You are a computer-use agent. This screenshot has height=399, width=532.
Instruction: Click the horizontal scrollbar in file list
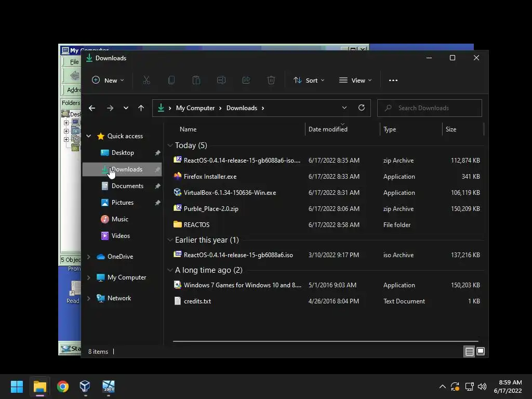pos(325,341)
